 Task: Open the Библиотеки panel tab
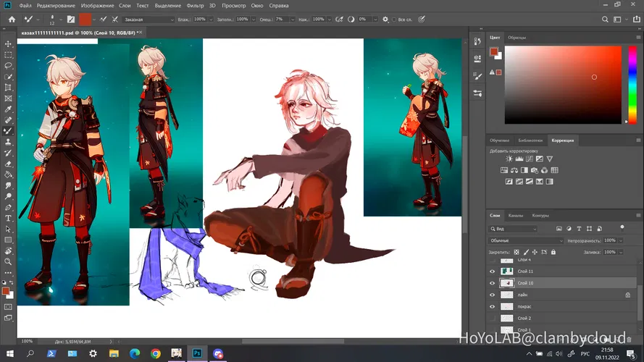tap(530, 140)
